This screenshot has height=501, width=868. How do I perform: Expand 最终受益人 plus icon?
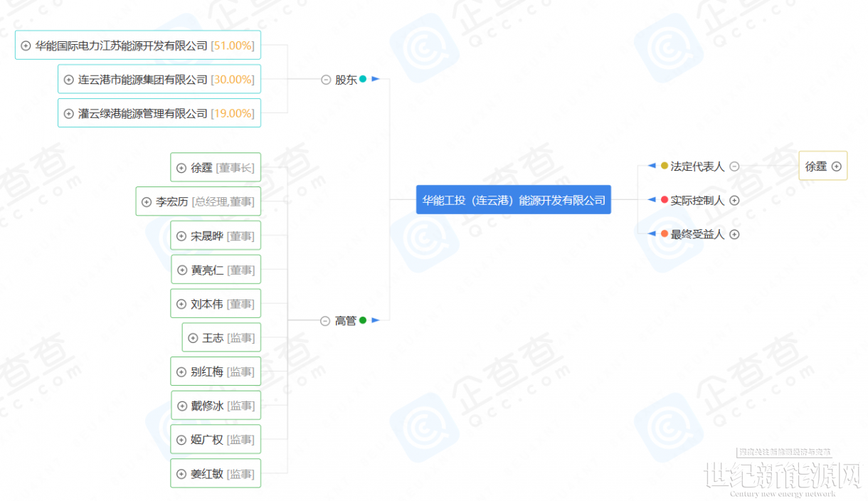735,234
